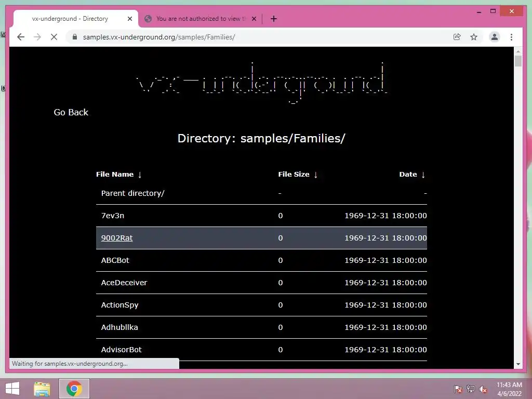This screenshot has height=399, width=532.
Task: Switch to 'You are not authorized to view' tab
Action: 200,19
